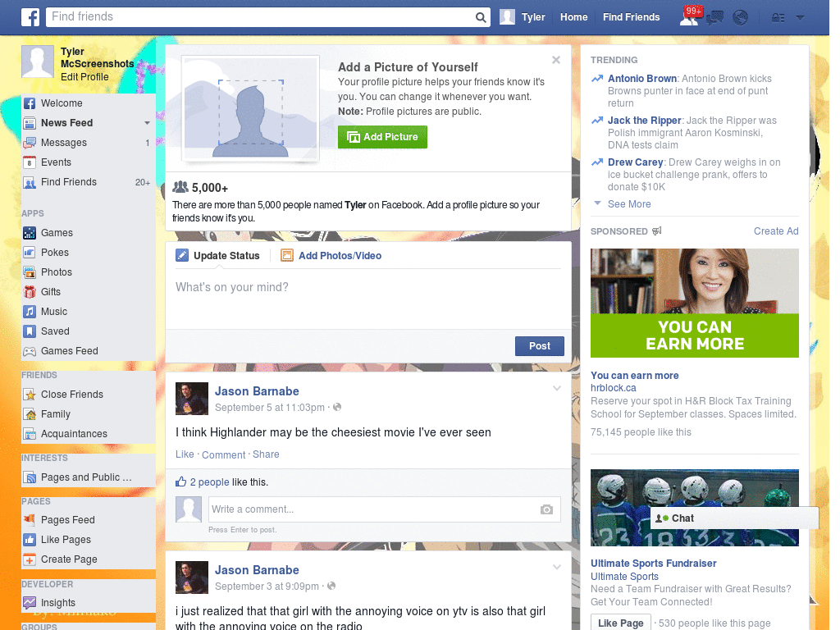
Task: Go to Home in top bar
Action: pos(573,17)
